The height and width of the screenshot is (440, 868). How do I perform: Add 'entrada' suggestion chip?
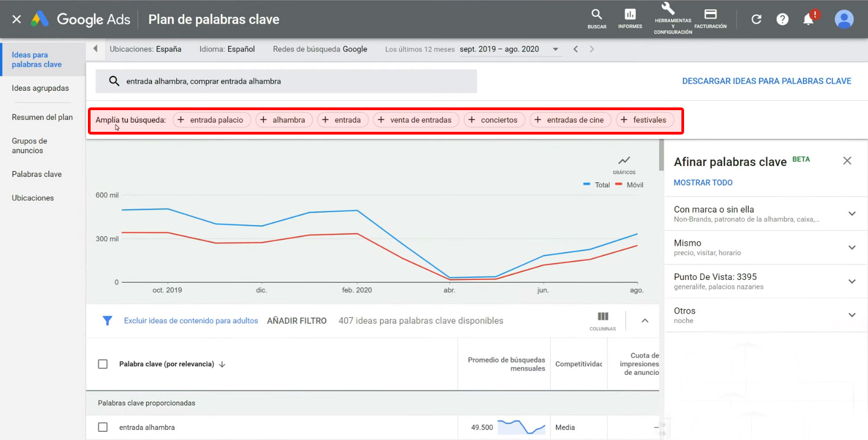(x=343, y=120)
